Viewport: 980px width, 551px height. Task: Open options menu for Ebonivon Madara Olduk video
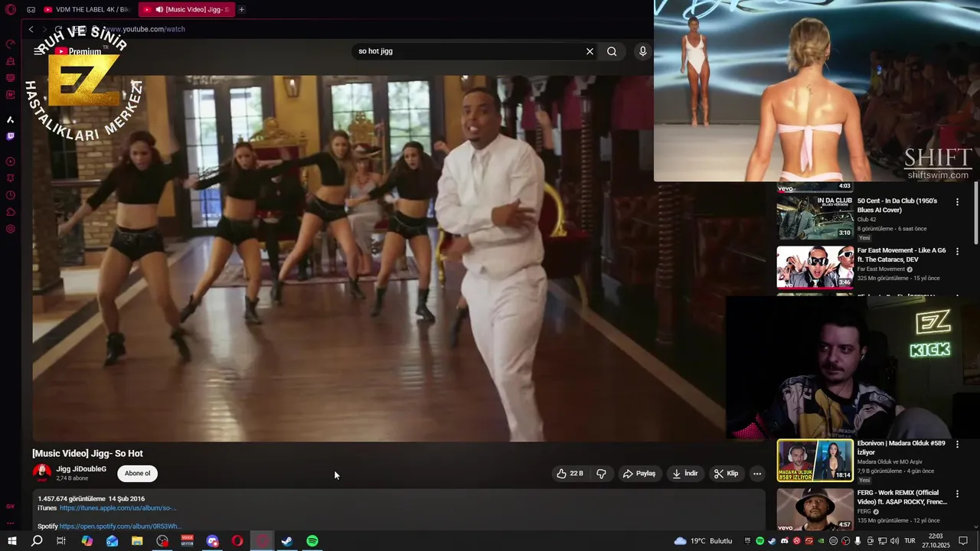(957, 444)
